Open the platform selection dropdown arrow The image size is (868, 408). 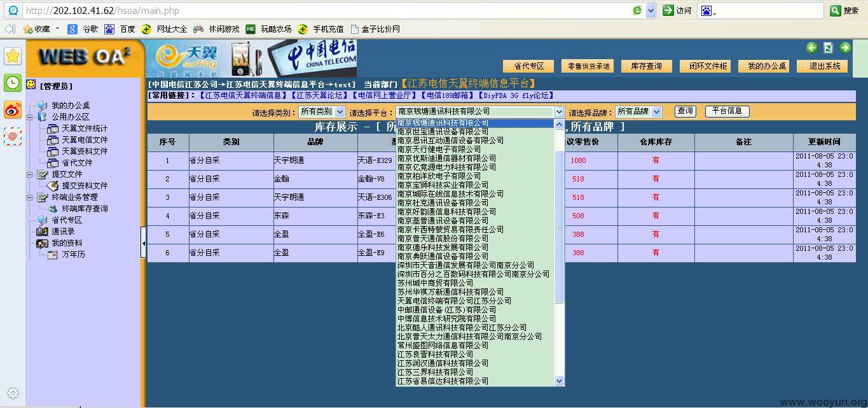click(559, 112)
